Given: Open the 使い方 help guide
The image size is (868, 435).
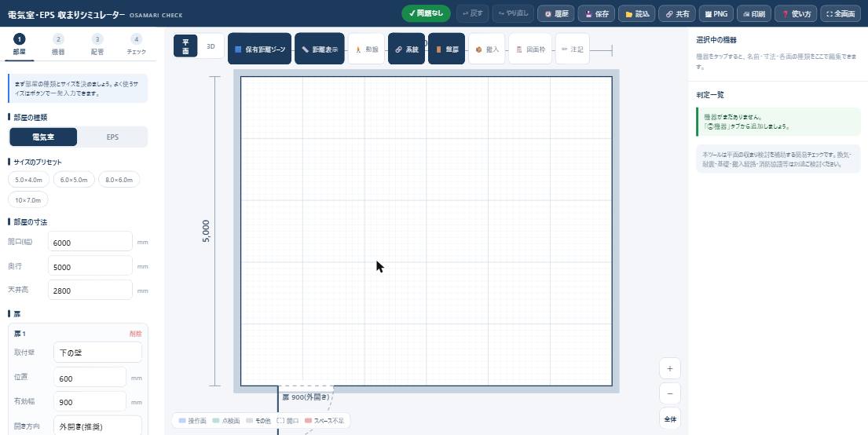Looking at the screenshot, I should tap(796, 14).
